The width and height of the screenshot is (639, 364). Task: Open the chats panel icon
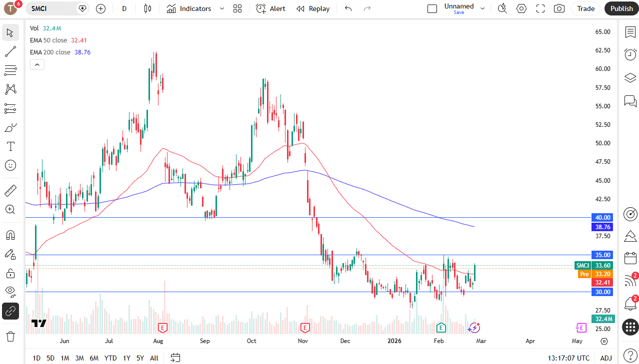click(630, 101)
